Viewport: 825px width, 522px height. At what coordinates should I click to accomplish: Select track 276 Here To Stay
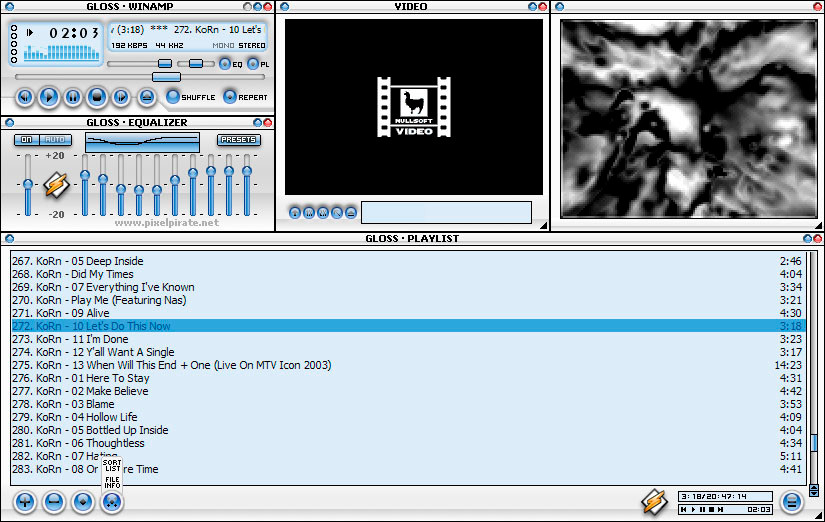[x=408, y=378]
